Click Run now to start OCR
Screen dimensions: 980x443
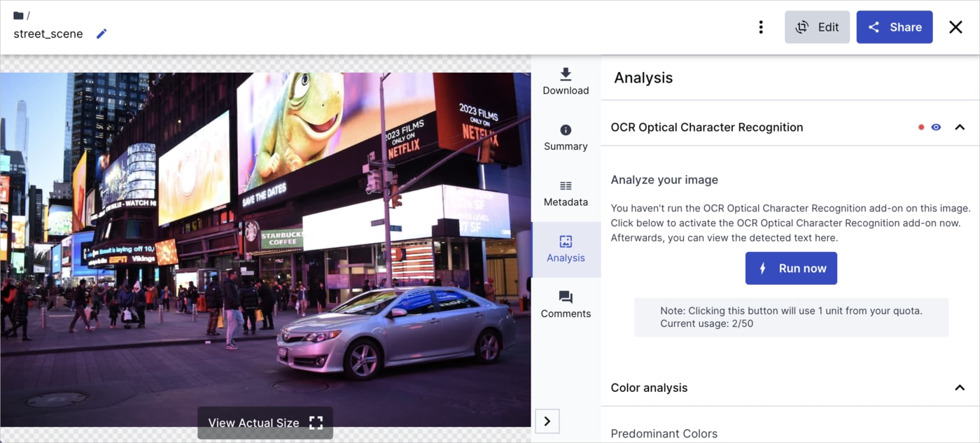791,268
